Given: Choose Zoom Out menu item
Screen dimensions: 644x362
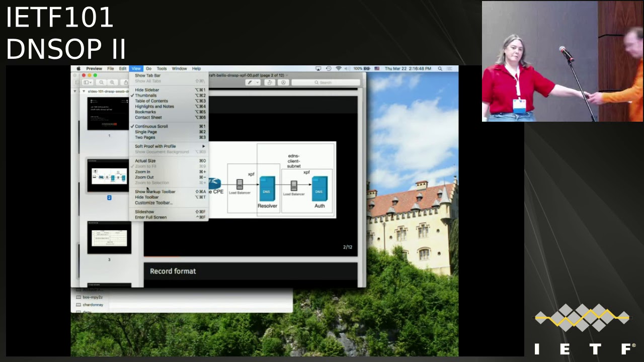Looking at the screenshot, I should [x=169, y=177].
